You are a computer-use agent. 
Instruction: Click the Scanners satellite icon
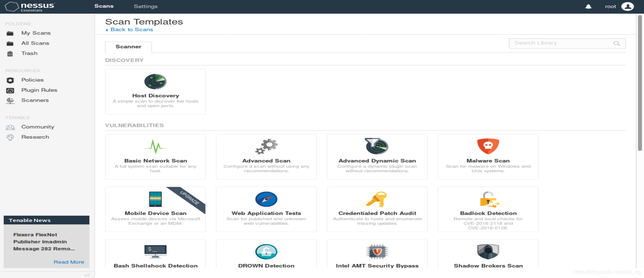pos(10,100)
